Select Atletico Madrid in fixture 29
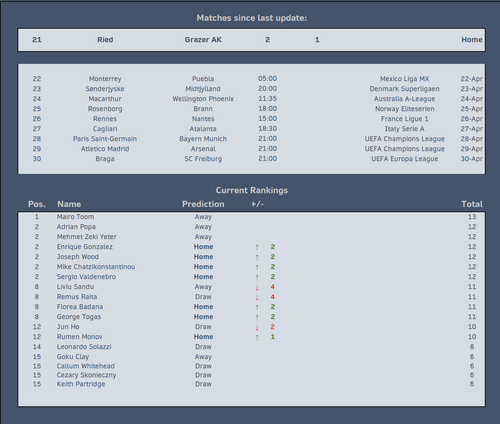The height and width of the screenshot is (424, 500). click(105, 149)
